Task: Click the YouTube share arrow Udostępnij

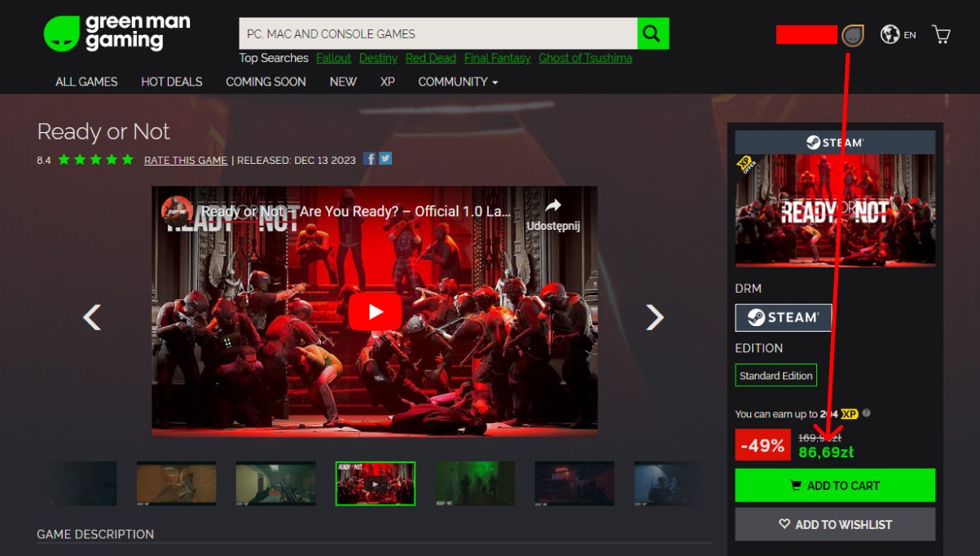Action: (553, 214)
